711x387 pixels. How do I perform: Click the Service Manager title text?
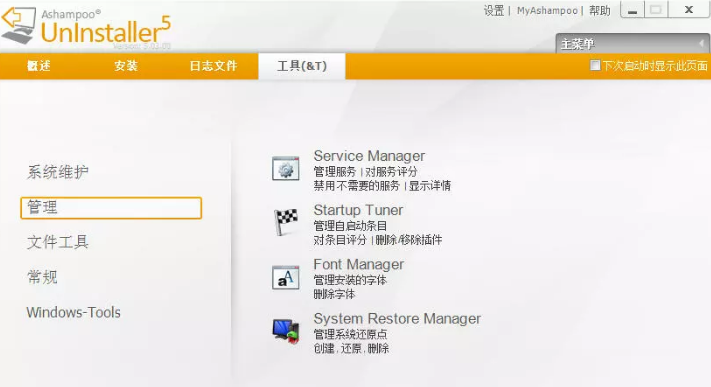pyautogui.click(x=369, y=156)
